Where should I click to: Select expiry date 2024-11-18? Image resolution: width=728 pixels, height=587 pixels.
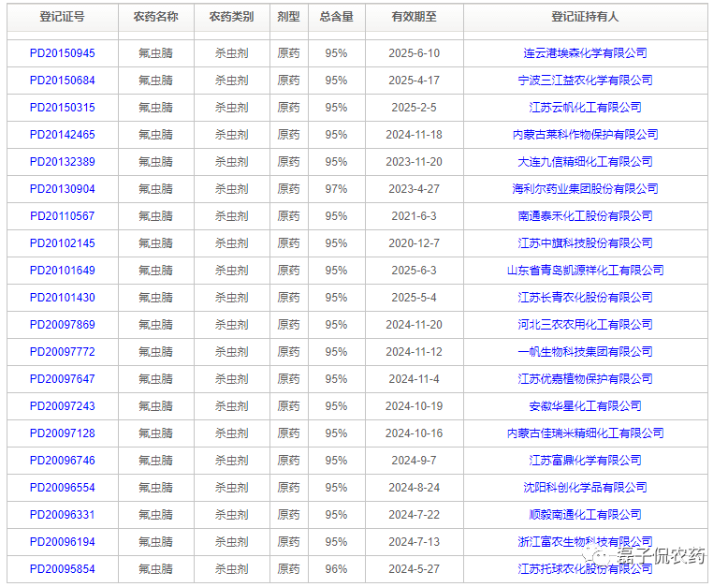coord(415,135)
